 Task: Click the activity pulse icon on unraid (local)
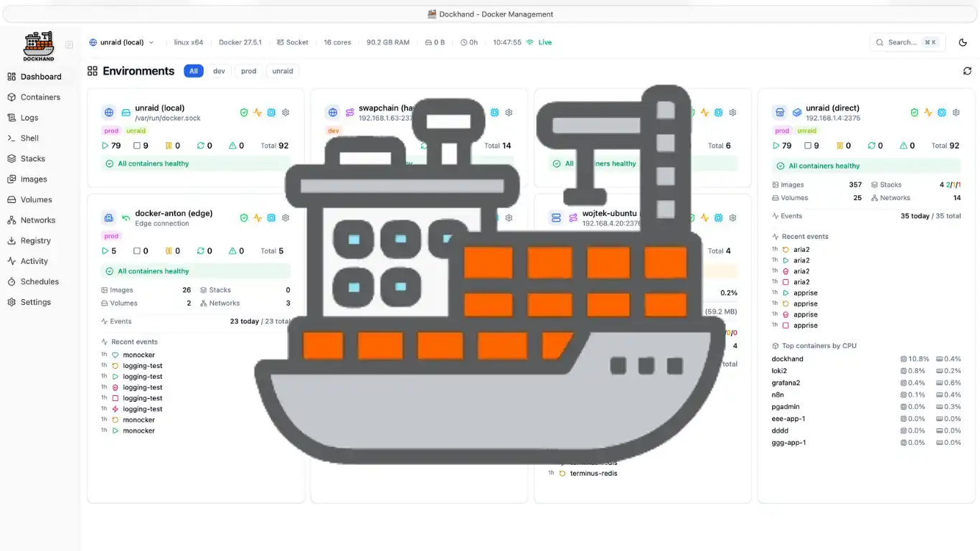point(258,113)
